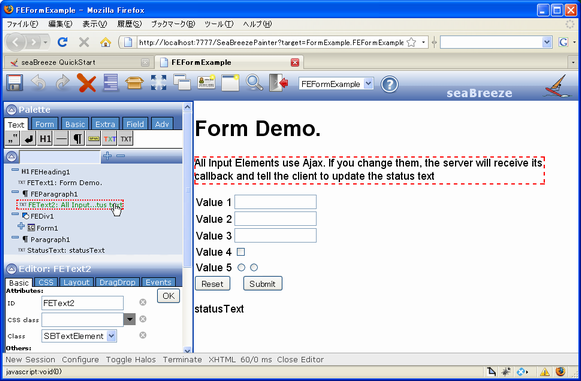Select the second Value 5 radio button

254,267
